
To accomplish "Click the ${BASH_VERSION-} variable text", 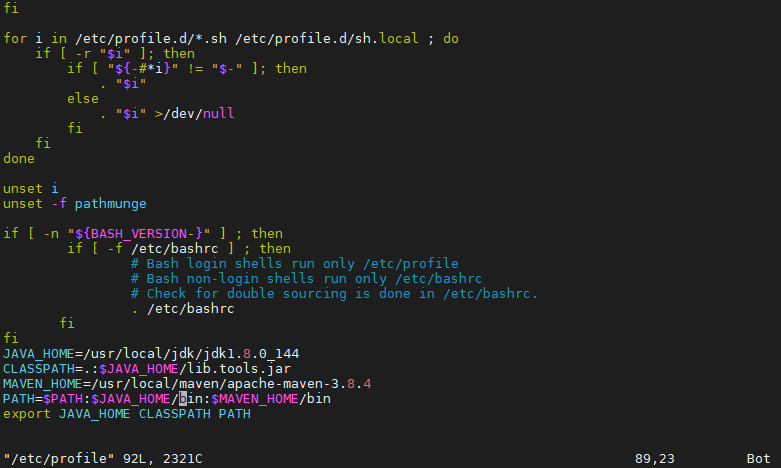I will coord(139,234).
